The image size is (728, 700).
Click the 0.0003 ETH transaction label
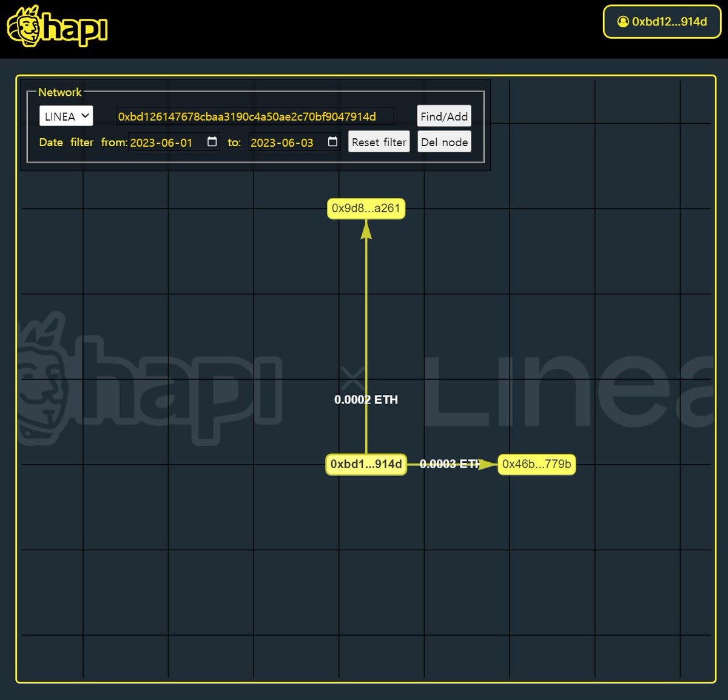click(450, 463)
